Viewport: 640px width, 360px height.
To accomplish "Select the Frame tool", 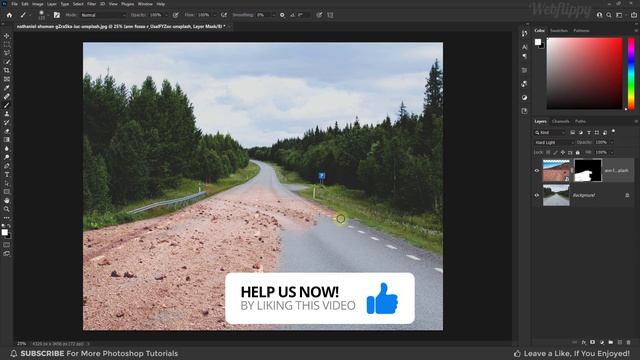I will 7,79.
